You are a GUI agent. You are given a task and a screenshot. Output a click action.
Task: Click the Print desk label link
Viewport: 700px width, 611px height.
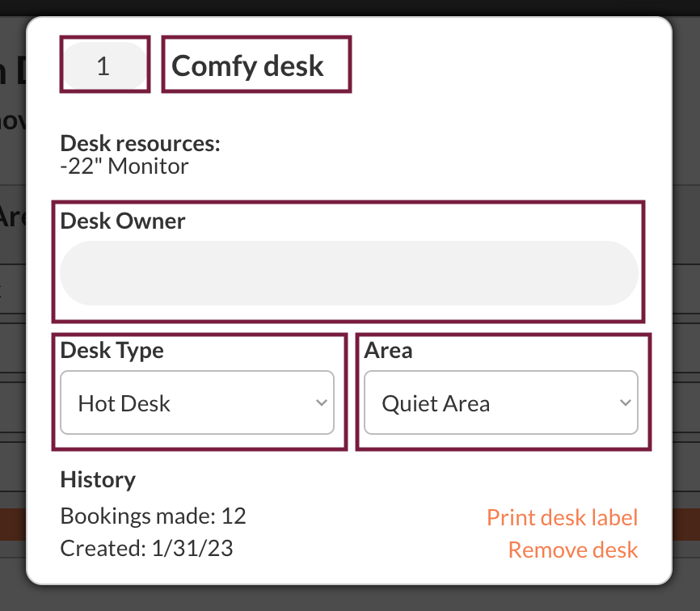[562, 517]
